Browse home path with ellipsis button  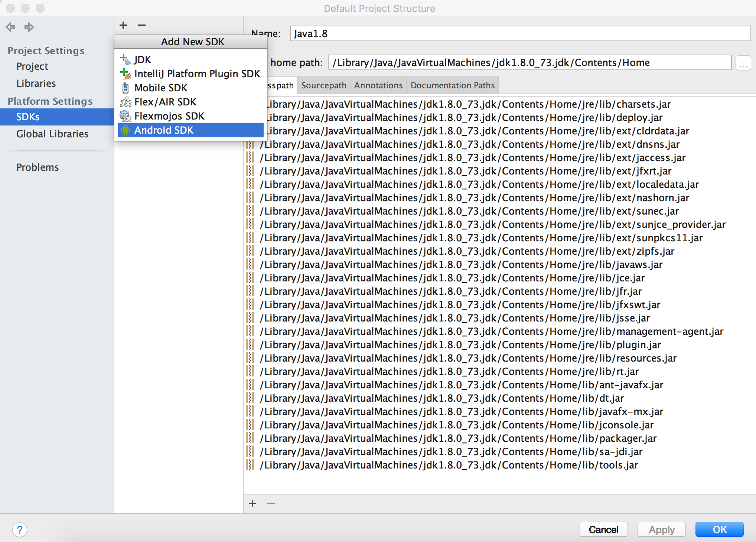[x=743, y=63]
